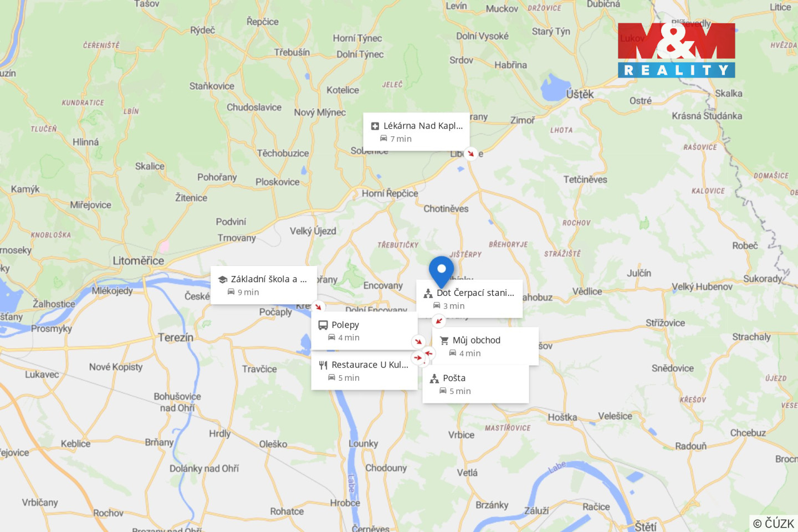798x532 pixels.
Task: Click the Úštěk town label on map
Action: pos(580,94)
